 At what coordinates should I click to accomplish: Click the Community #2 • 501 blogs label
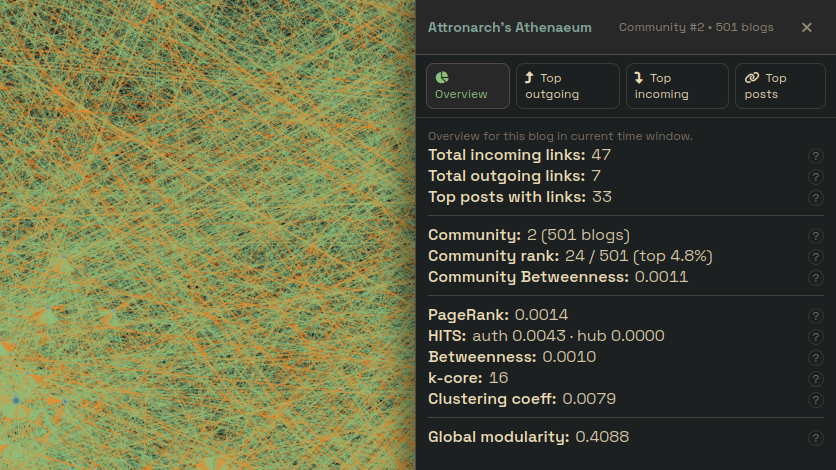tap(696, 28)
